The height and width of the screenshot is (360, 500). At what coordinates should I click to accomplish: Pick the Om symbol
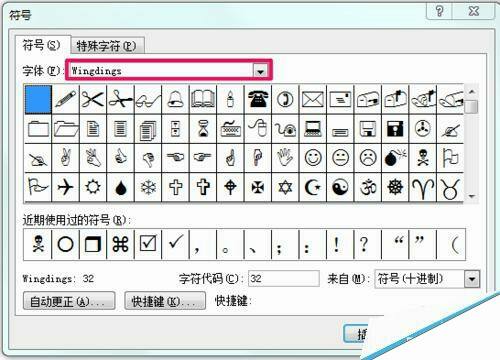tap(368, 187)
